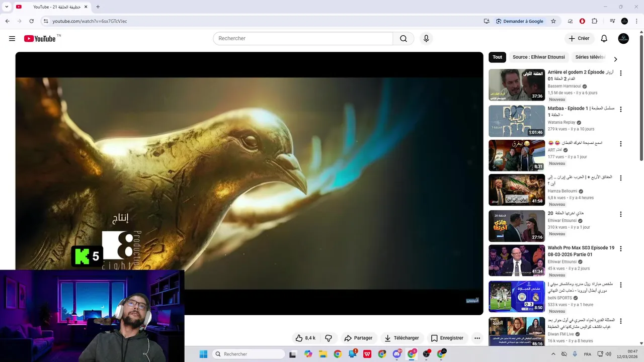Screen dimensions: 644x362
Task: Click the Windows taskbar search box
Action: point(248,354)
